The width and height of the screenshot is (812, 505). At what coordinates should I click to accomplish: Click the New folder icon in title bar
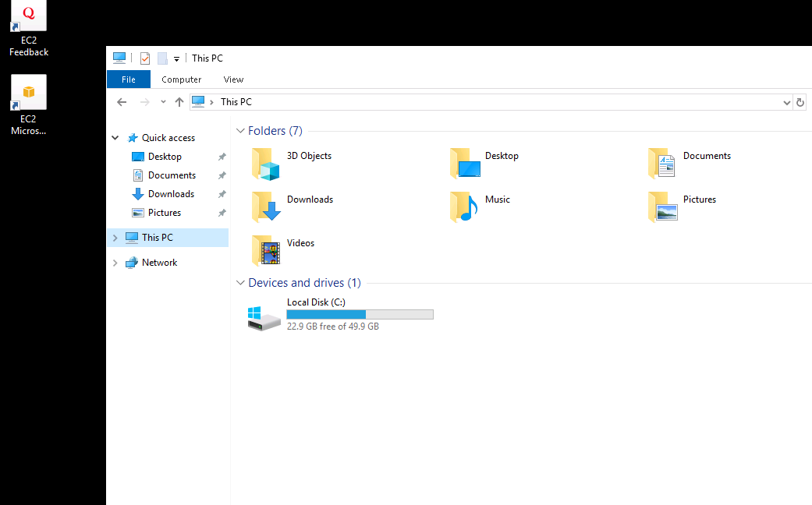(162, 58)
